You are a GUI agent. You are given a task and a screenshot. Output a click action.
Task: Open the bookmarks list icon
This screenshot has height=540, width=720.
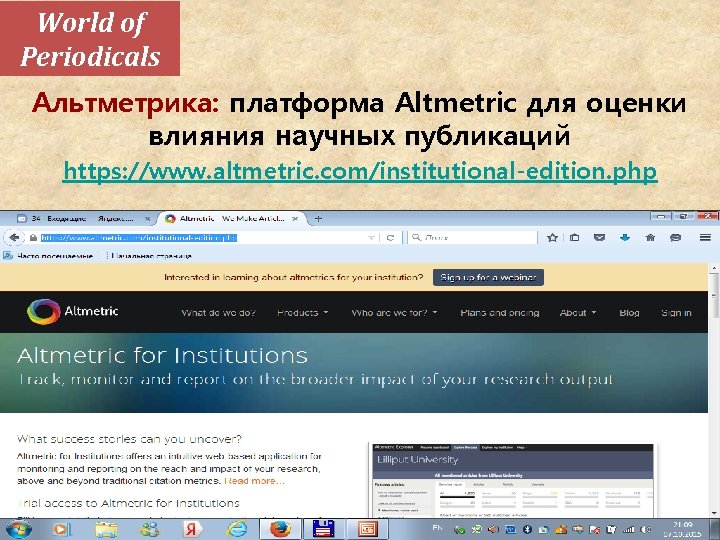tap(574, 237)
